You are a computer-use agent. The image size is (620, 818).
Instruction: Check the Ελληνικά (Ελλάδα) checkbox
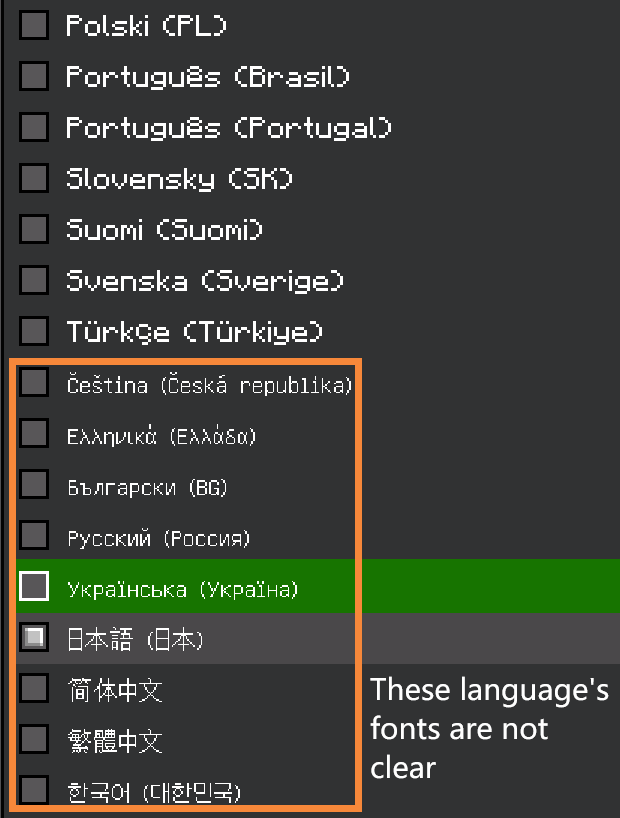(34, 433)
